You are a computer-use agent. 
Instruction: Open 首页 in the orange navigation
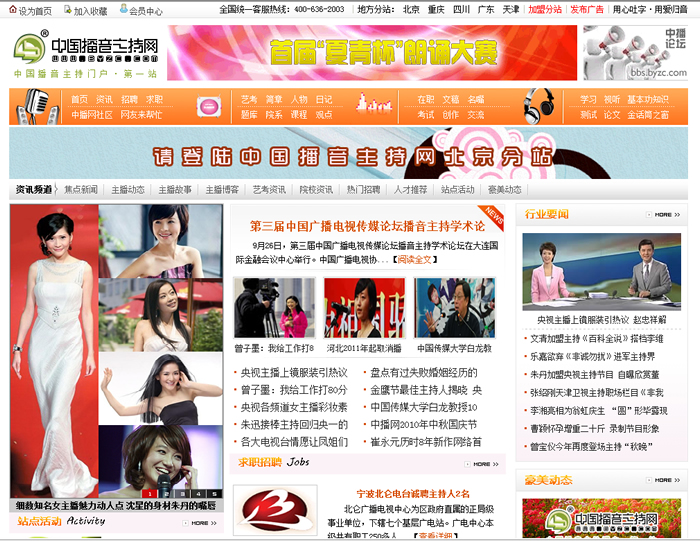(x=79, y=100)
